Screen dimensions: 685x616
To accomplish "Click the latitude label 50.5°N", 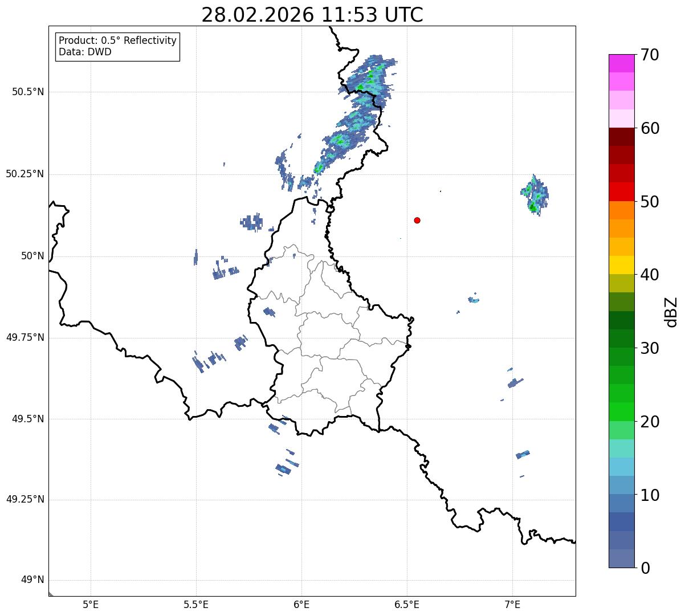I will [x=28, y=92].
